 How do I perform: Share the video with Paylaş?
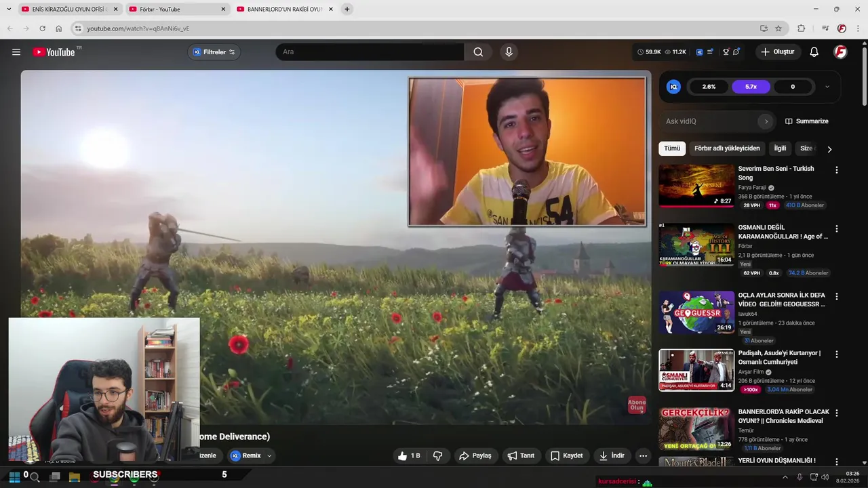pyautogui.click(x=475, y=456)
